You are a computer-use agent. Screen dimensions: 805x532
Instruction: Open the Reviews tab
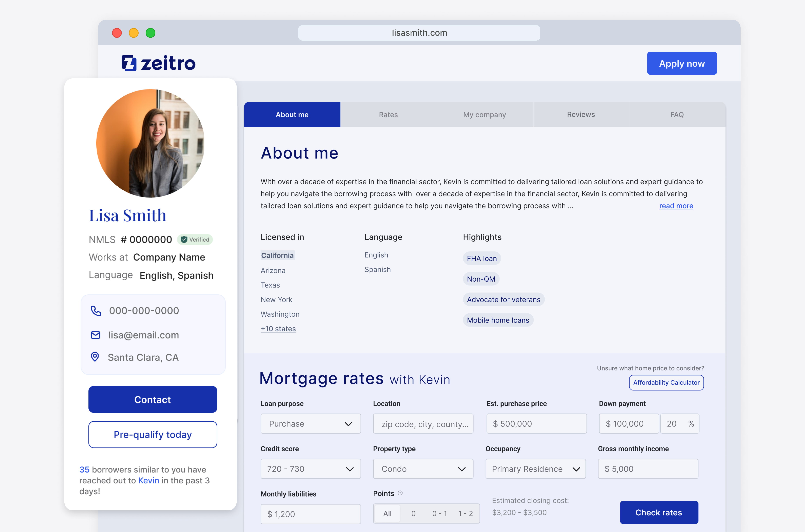[581, 115]
